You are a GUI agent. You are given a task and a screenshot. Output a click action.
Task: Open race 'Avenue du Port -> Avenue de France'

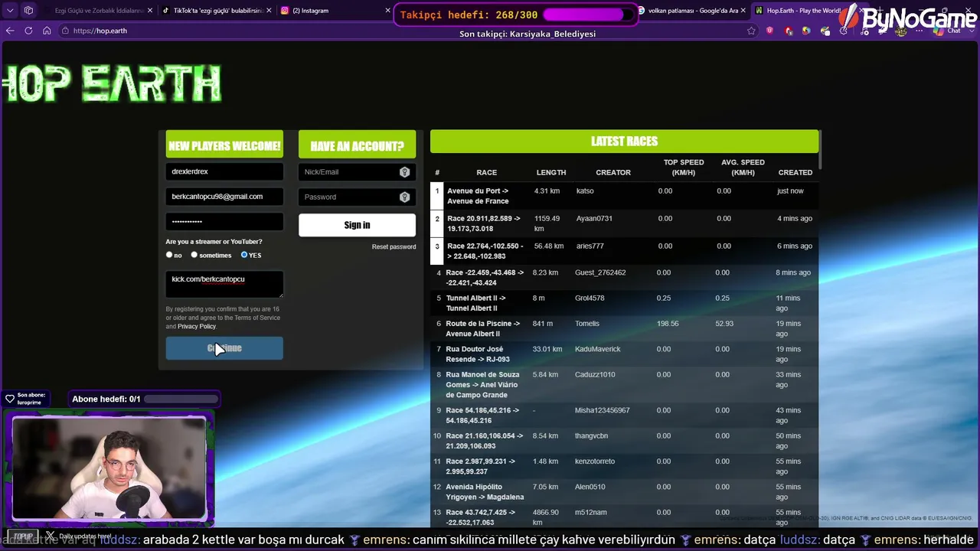478,196
